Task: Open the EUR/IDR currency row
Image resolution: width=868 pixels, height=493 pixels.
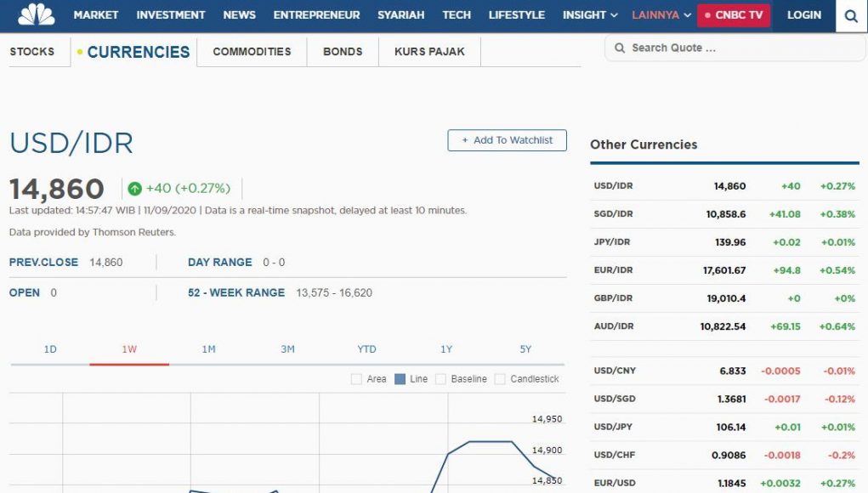Action: [613, 270]
